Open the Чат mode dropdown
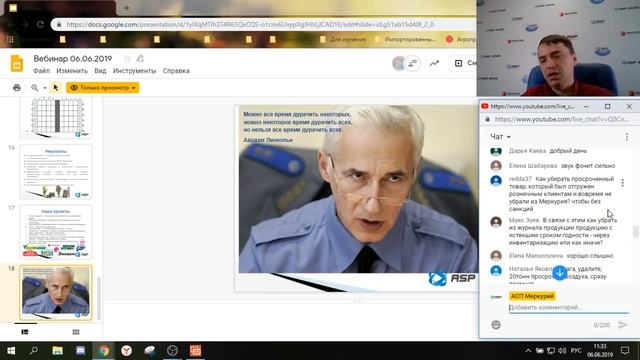Viewport: 640px width, 360px height. (x=501, y=137)
